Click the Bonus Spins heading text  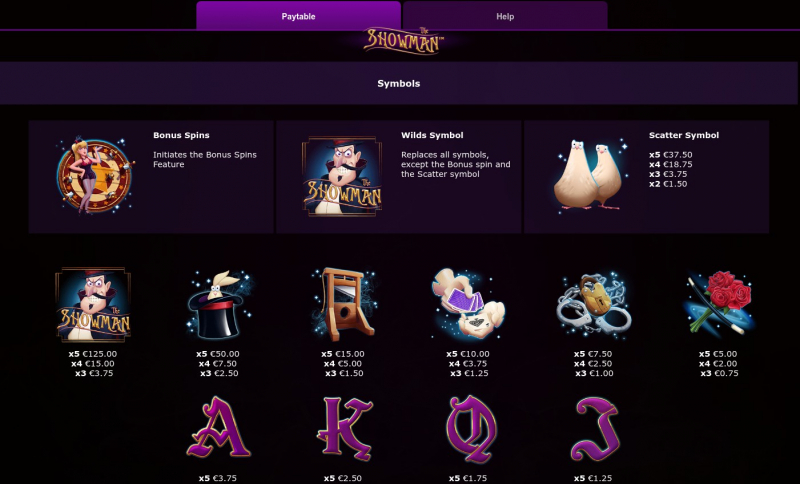tap(181, 135)
